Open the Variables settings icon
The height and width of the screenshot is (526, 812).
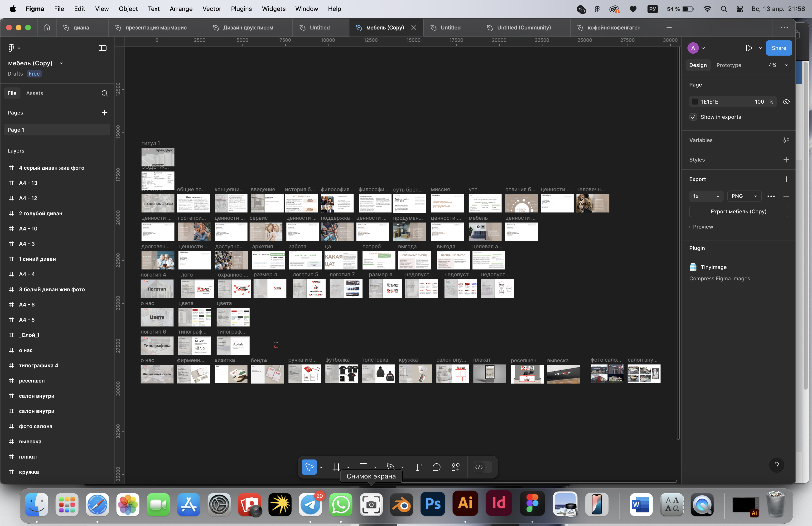coord(786,140)
